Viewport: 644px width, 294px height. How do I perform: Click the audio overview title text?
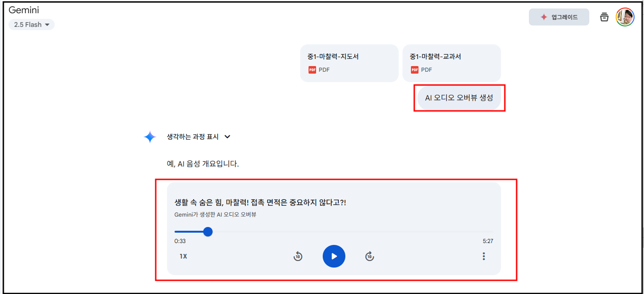coord(260,202)
